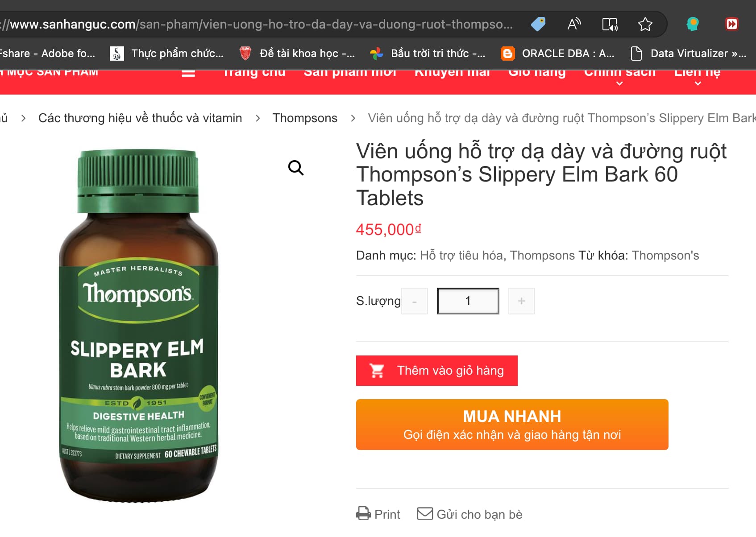Click the red extension icon in toolbar
The width and height of the screenshot is (756, 537).
click(x=732, y=24)
